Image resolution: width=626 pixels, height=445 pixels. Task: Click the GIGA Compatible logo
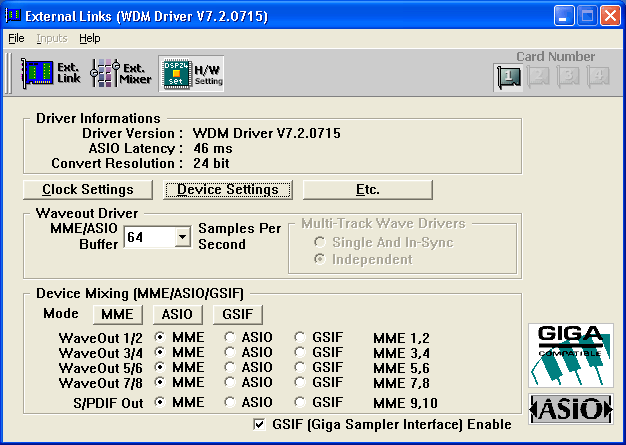[571, 355]
